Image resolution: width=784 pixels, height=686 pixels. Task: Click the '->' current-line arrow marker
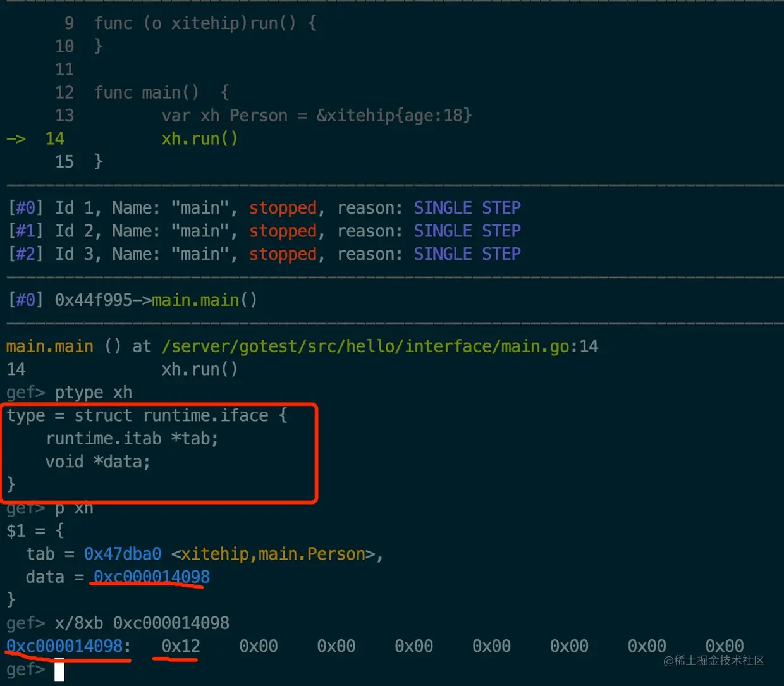click(16, 138)
